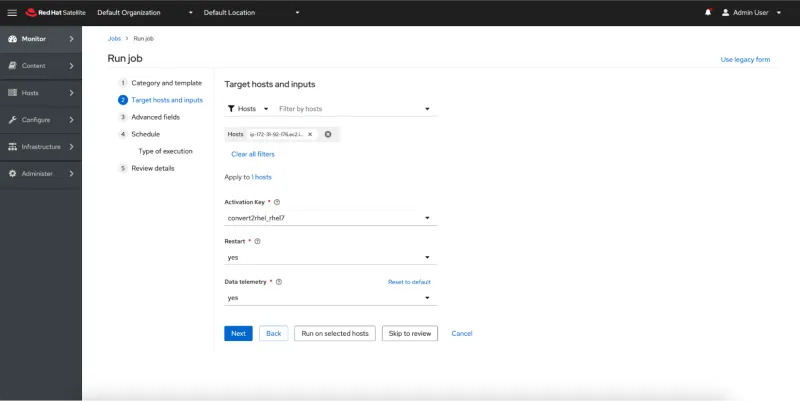800x401 pixels.
Task: Click the Next button
Action: (238, 333)
